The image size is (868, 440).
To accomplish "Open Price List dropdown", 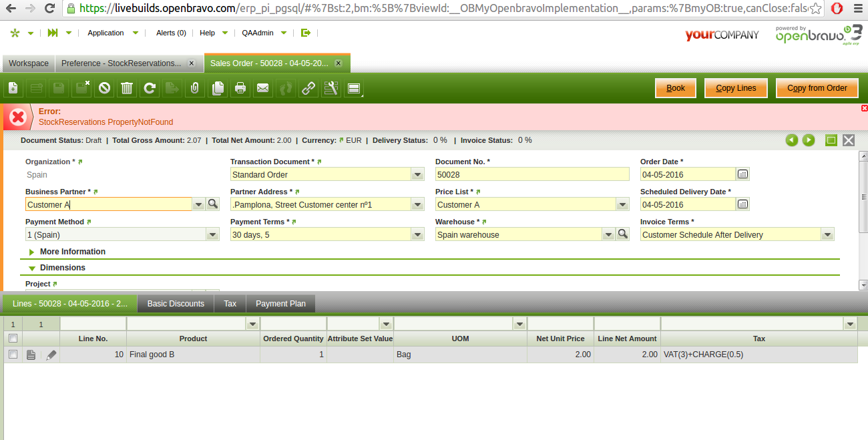I will [x=623, y=204].
